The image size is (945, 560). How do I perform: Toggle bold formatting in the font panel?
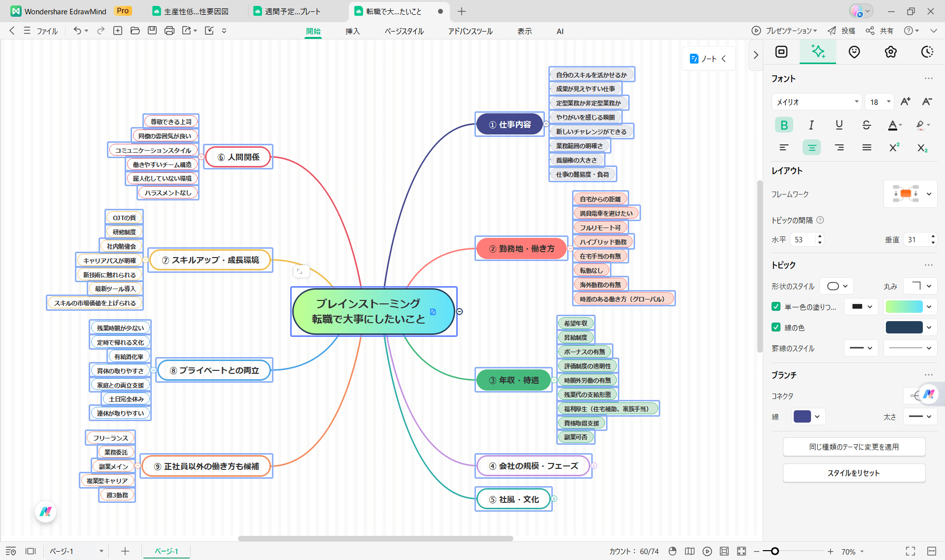click(784, 125)
